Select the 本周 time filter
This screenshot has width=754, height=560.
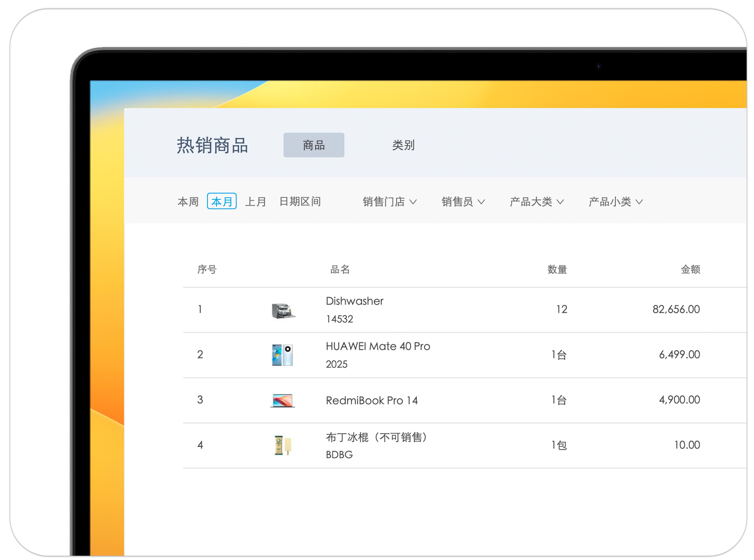coord(188,202)
